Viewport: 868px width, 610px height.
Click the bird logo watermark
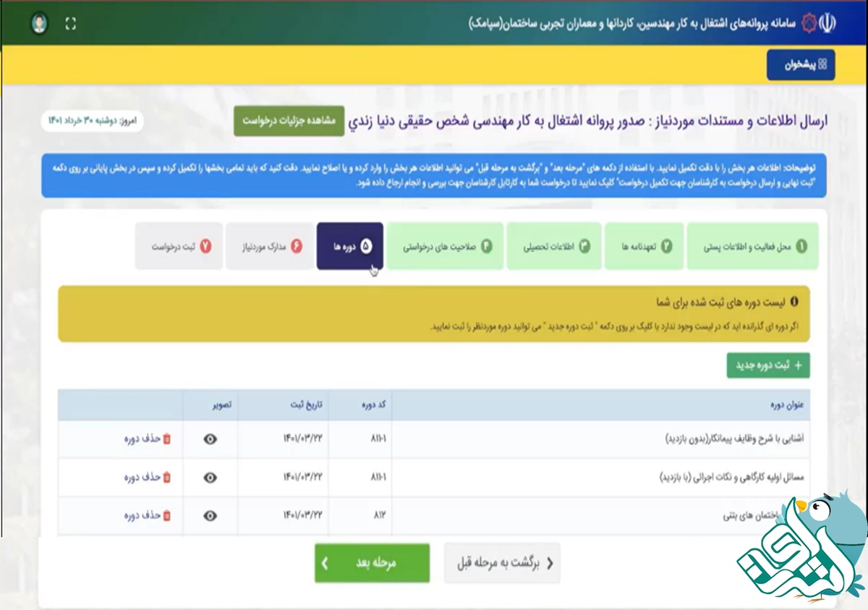click(x=803, y=550)
